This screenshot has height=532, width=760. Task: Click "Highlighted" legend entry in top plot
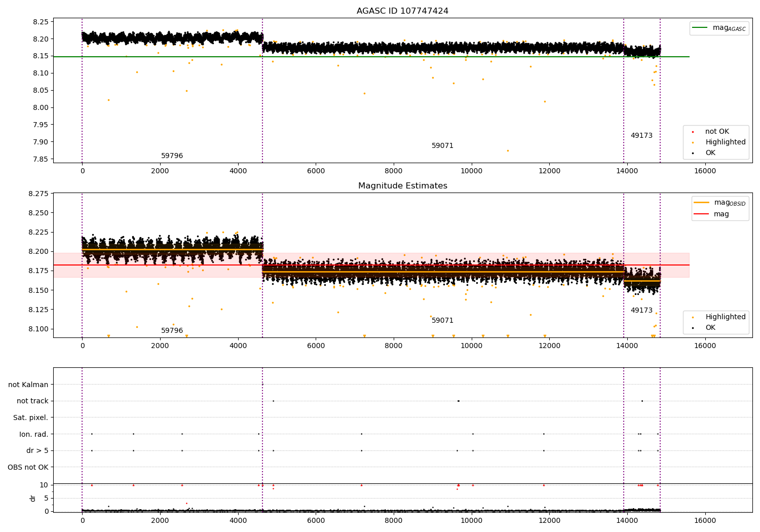click(x=726, y=142)
